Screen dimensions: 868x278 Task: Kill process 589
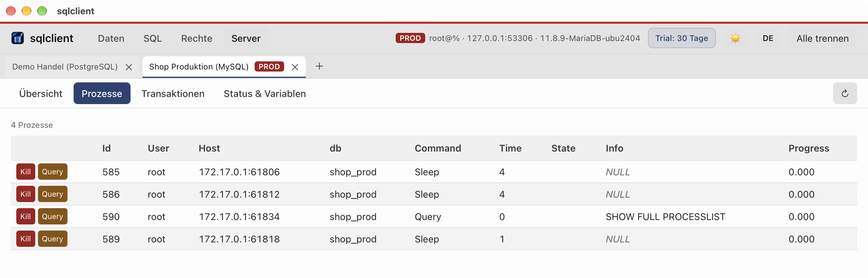click(25, 239)
